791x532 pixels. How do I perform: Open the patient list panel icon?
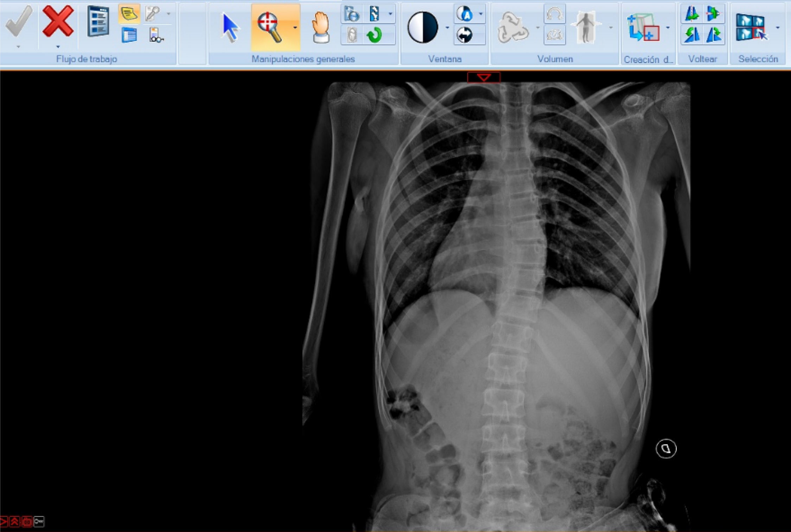point(98,22)
